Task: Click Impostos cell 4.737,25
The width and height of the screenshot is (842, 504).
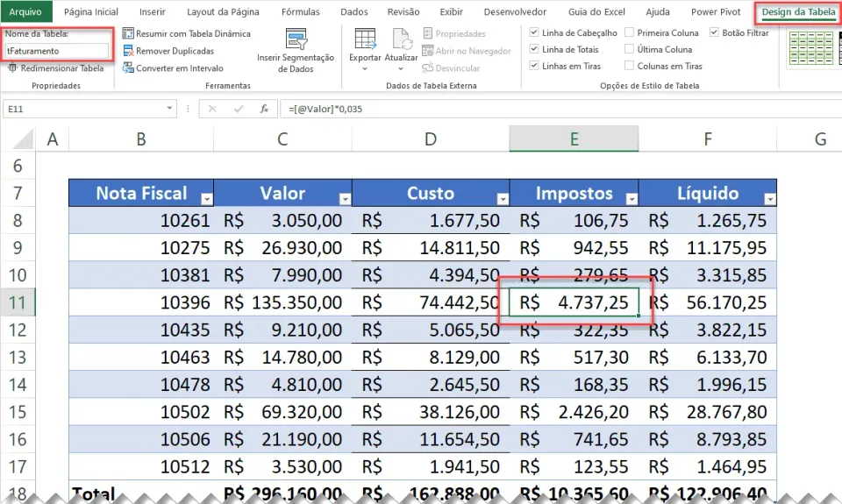Action: pos(574,302)
